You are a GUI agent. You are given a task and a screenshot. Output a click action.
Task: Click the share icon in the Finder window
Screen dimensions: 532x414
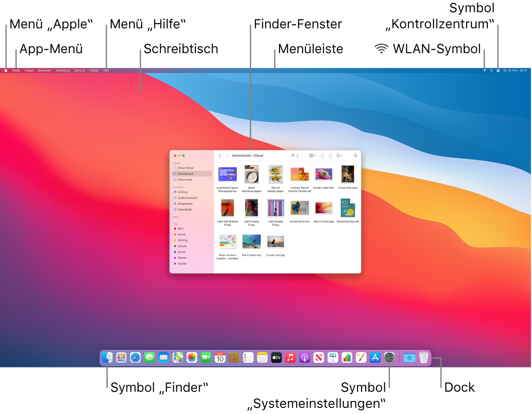point(322,155)
